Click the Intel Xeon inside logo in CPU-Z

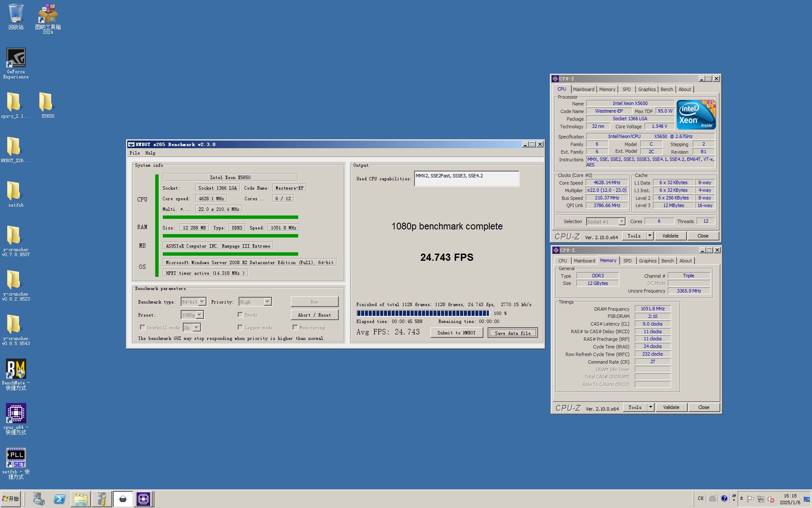[x=696, y=115]
